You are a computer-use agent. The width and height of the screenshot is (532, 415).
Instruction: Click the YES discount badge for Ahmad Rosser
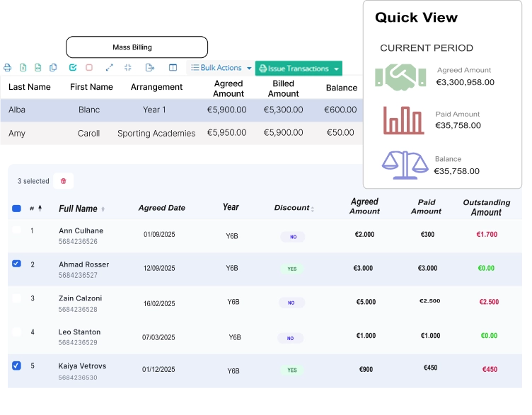[291, 269]
